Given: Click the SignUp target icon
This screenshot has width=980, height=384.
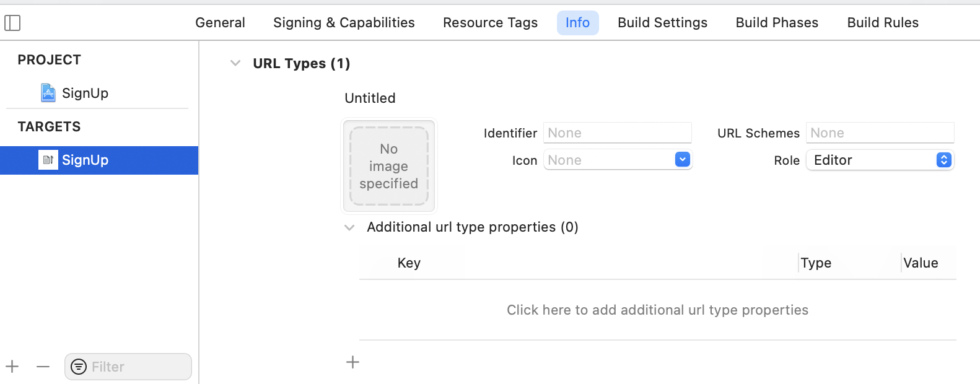Looking at the screenshot, I should click(x=48, y=160).
